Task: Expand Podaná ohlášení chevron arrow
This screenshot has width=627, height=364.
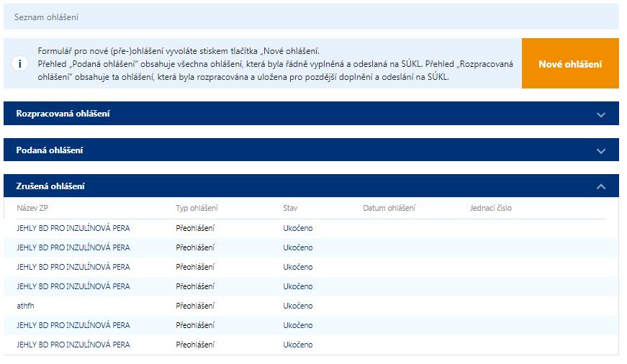Action: pos(600,151)
